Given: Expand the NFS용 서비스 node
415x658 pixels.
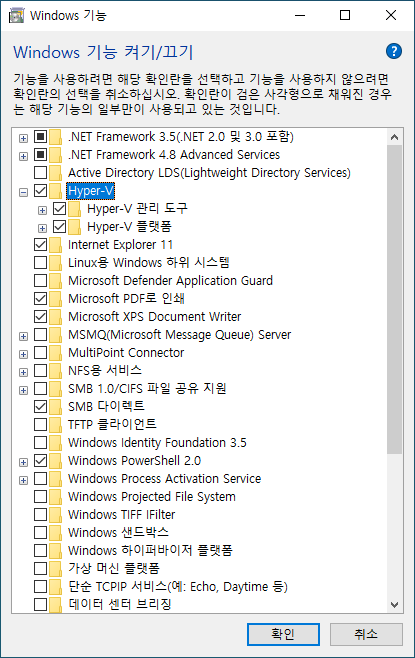Looking at the screenshot, I should 23,372.
